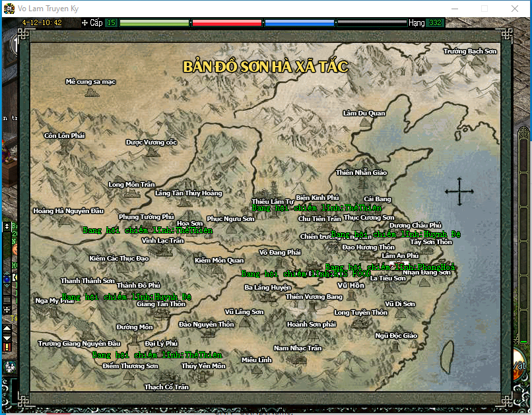The height and width of the screenshot is (415, 532).
Task: Click the Vũ Di Sơn mountain icon
Action: pyautogui.click(x=401, y=313)
